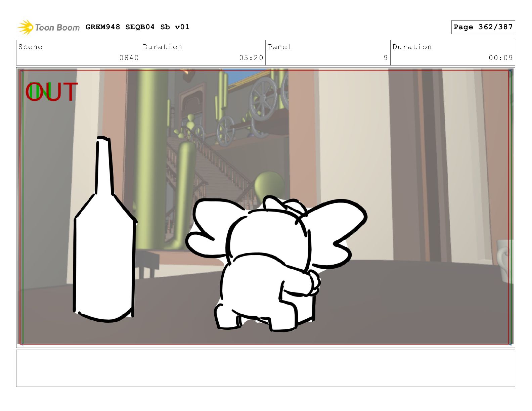Viewport: 532px width, 411px height.
Task: Click the scene duration value 05:20
Action: pos(251,58)
